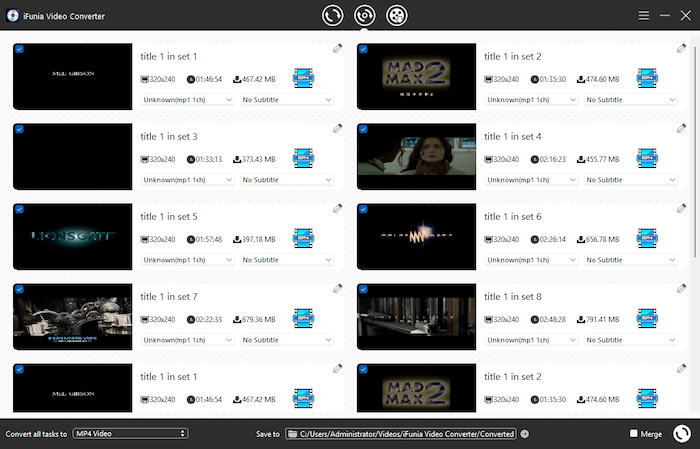Click the MP4 format icon for set 5

(x=304, y=237)
